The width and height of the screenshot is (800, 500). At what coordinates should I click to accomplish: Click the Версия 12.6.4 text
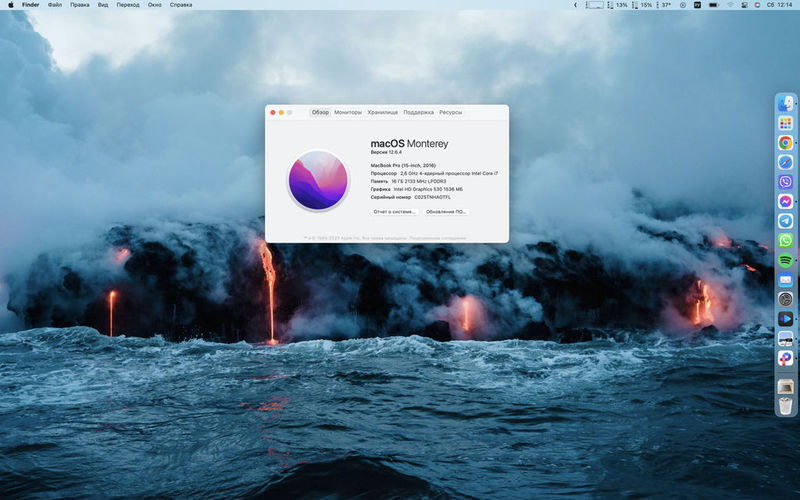click(386, 152)
